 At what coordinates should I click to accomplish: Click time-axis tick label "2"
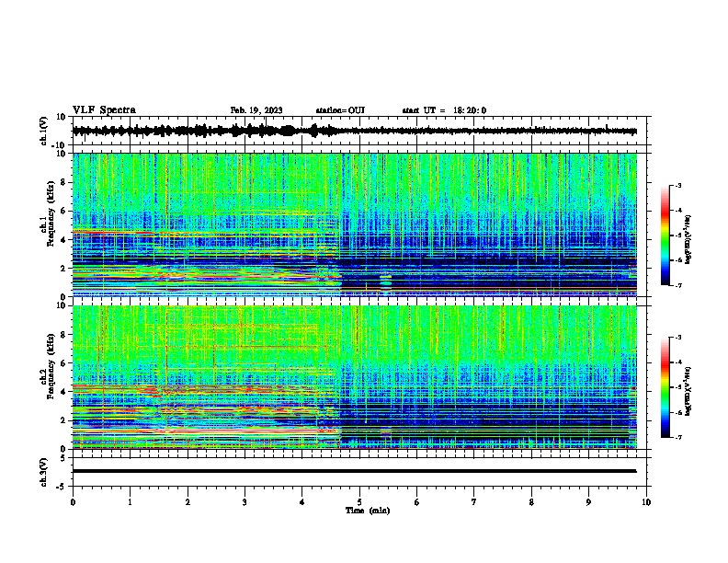188,502
